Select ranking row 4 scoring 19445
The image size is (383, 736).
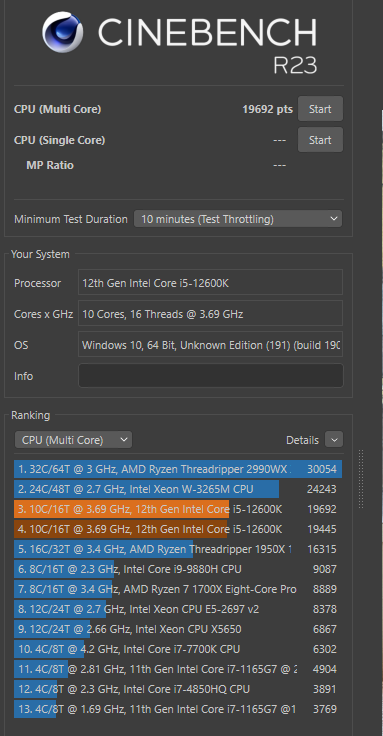pos(178,529)
